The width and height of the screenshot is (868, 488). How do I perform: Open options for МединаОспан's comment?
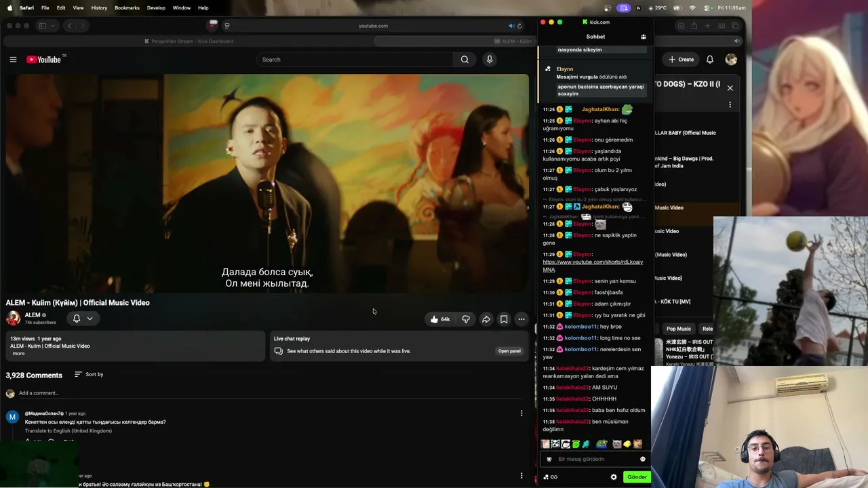(521, 413)
